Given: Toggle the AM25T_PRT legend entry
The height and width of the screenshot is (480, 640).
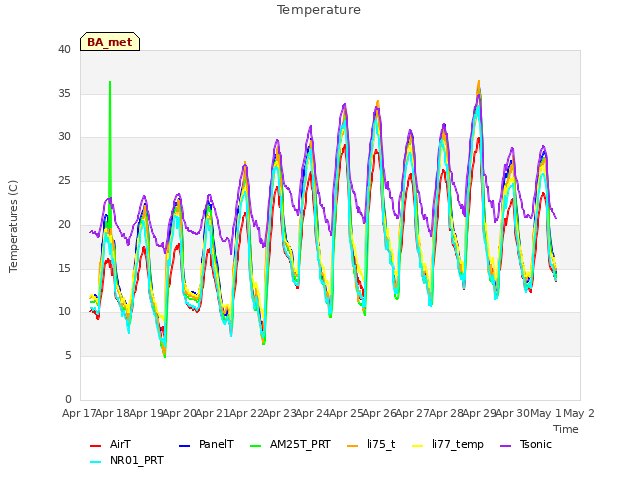Looking at the screenshot, I should click(290, 444).
